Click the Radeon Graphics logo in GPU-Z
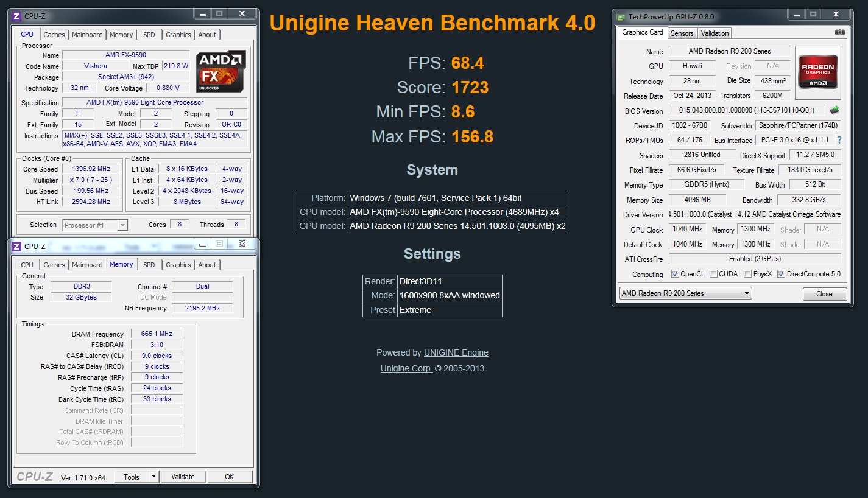The width and height of the screenshot is (868, 498). coord(818,72)
